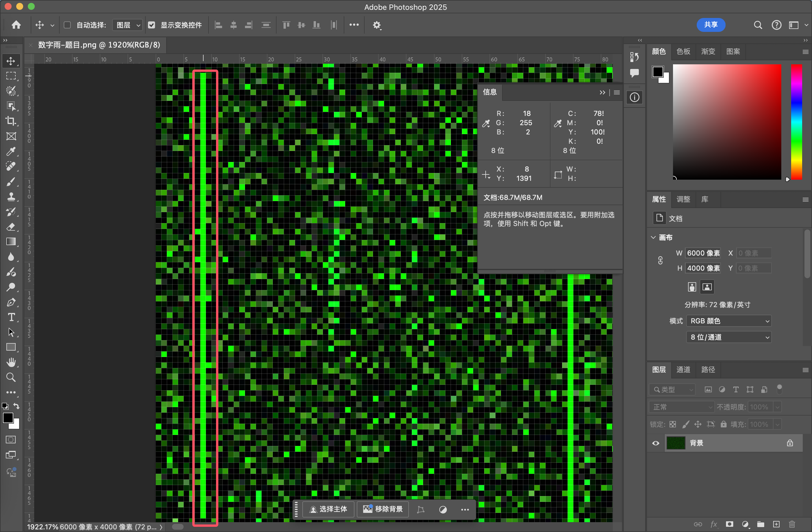Select the Blur tool
812x532 pixels.
11,257
